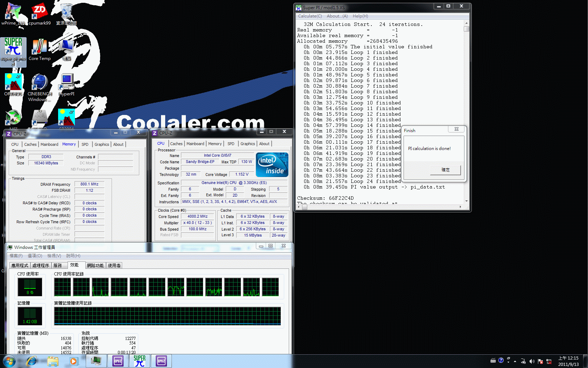
Task: Open the cpumark99 desktop shortcut
Action: click(40, 14)
